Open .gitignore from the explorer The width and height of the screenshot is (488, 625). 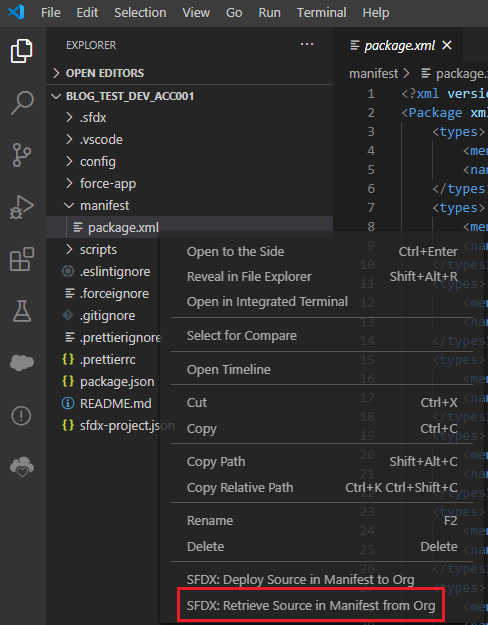click(107, 315)
